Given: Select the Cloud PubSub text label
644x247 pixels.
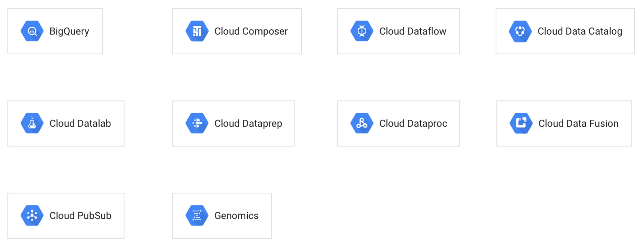Looking at the screenshot, I should [80, 216].
